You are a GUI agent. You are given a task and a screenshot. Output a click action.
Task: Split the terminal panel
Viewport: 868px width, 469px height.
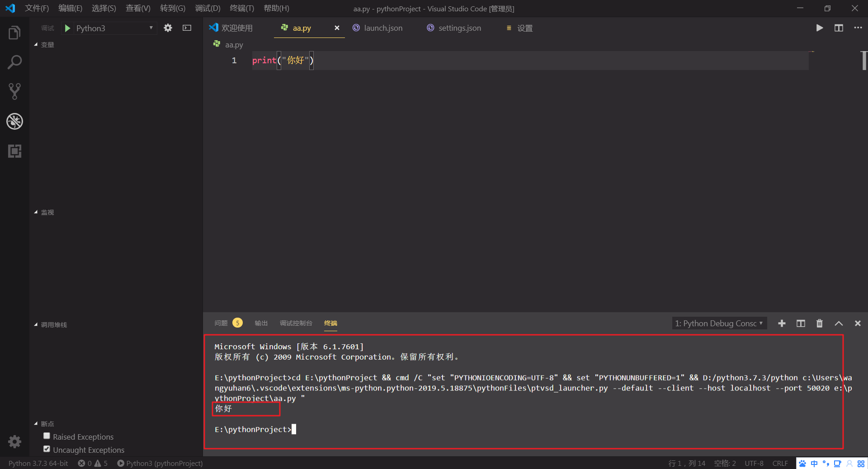tap(801, 324)
